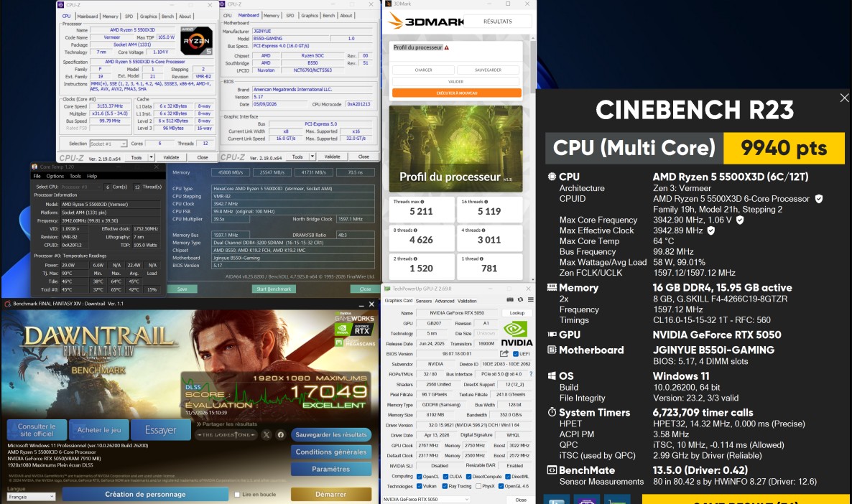Click the 3DMark logo

coord(427,22)
